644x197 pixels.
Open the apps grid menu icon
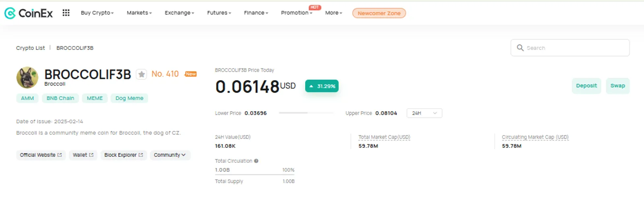pyautogui.click(x=66, y=13)
